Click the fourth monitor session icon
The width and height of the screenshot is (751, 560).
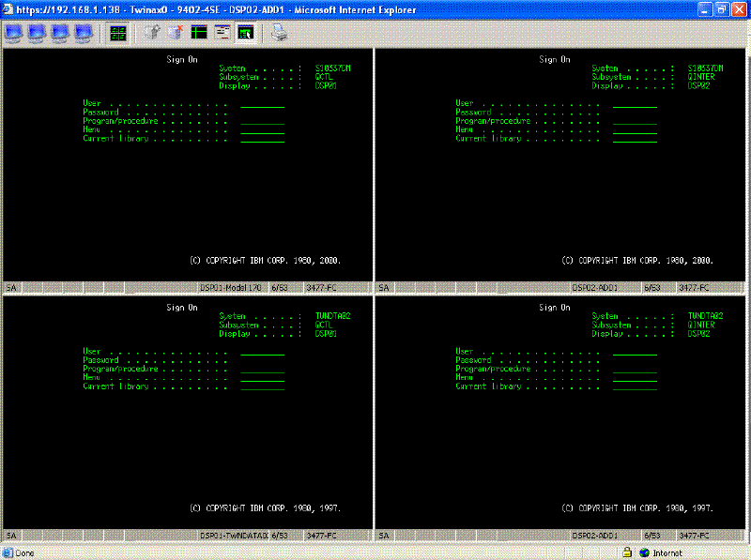point(83,33)
